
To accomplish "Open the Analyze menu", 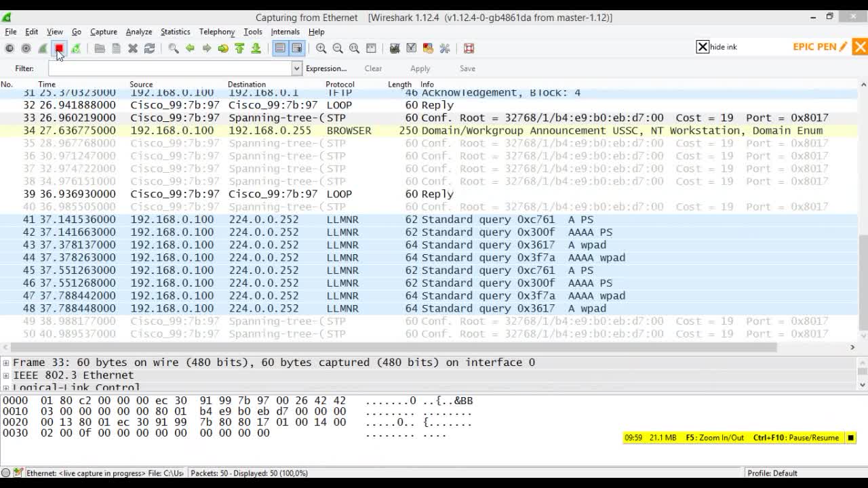I will click(x=139, y=32).
